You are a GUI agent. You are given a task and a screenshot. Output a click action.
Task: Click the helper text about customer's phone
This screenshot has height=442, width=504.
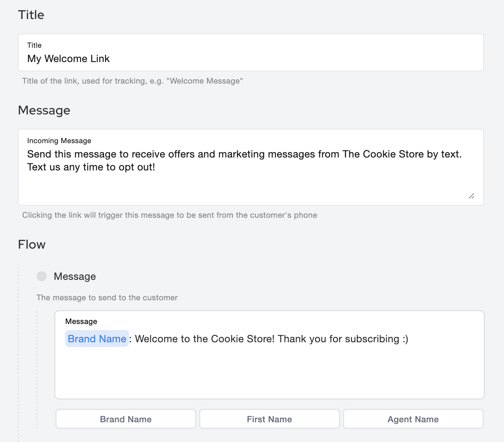[170, 215]
